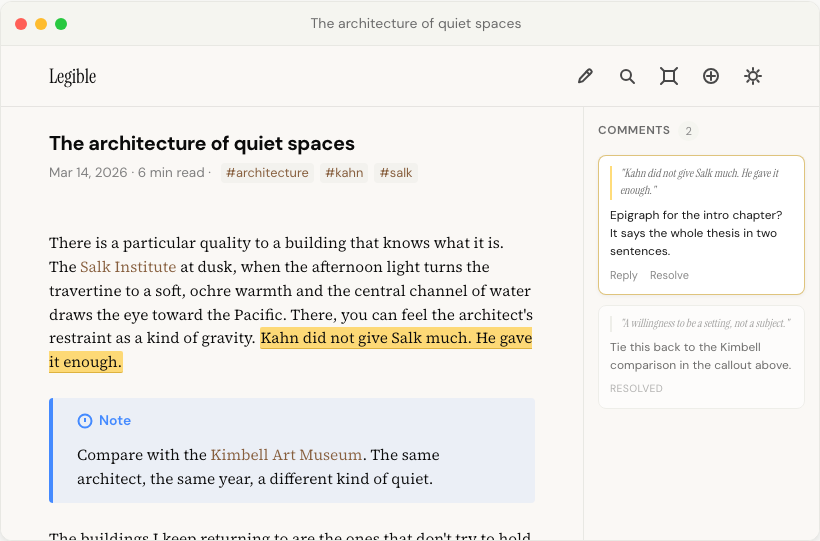Click the RESOLVED status label
820x541 pixels.
coord(636,388)
